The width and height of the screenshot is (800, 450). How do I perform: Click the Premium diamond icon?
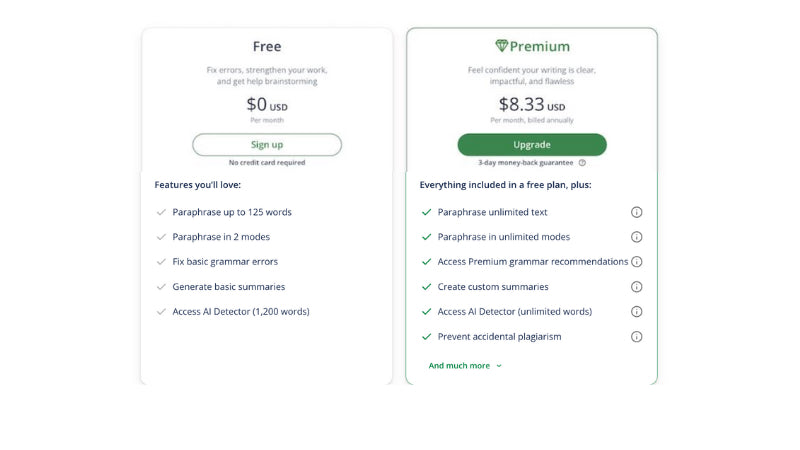502,46
